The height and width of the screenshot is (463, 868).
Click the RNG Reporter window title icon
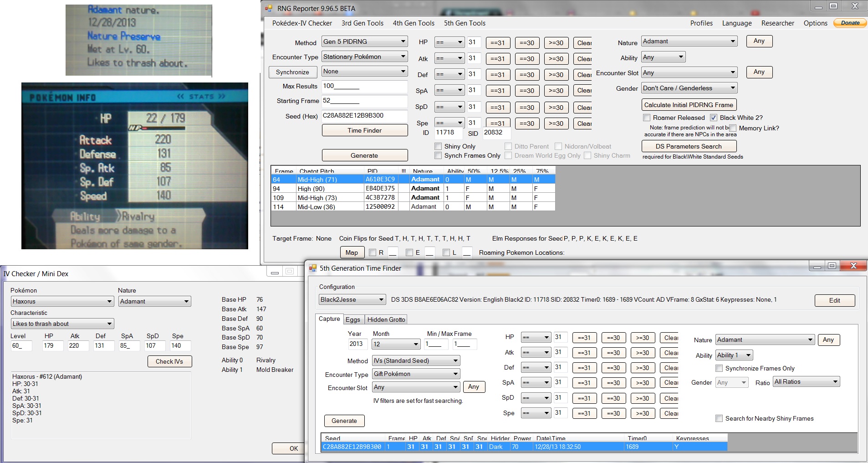pyautogui.click(x=269, y=8)
